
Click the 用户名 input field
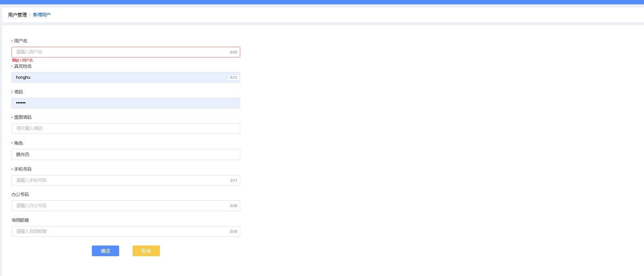point(125,52)
